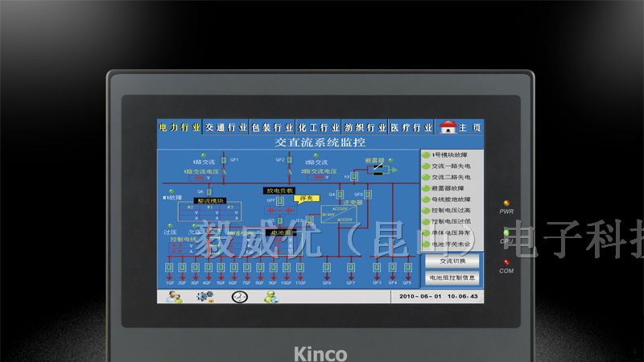Open the 电力行业 tab

(x=180, y=128)
